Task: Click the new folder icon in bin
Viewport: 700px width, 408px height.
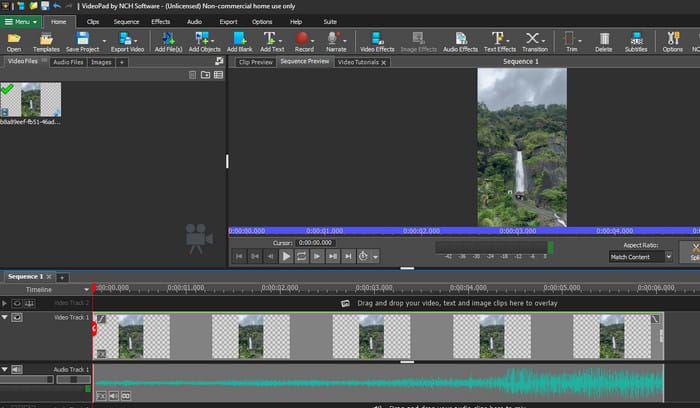Action: pos(205,75)
